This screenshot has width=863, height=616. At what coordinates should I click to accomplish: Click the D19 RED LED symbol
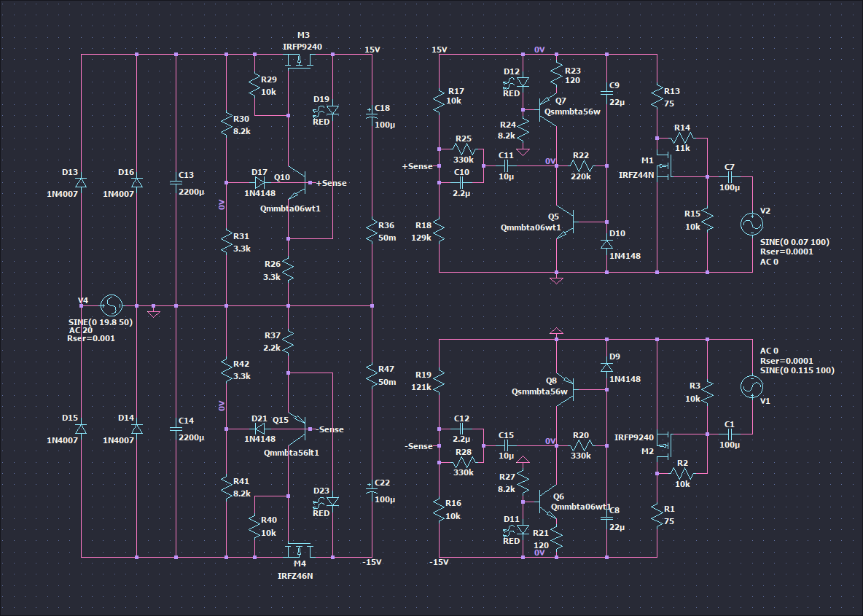(329, 112)
